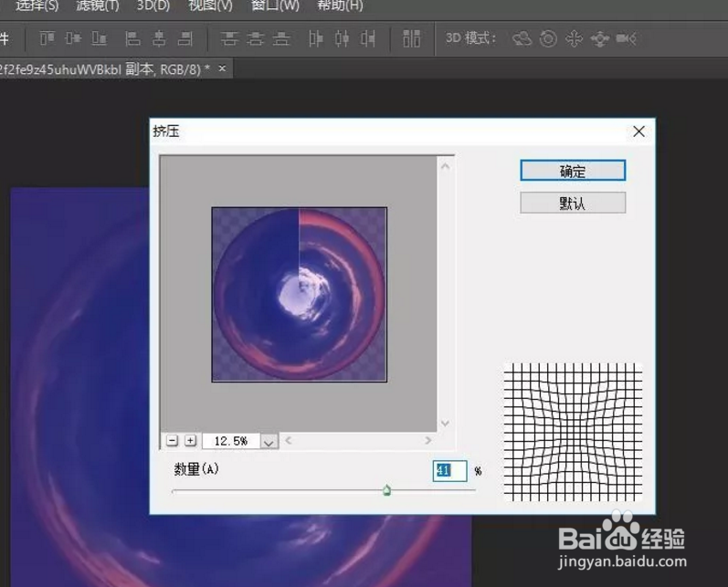Zoom in the preview with plus button
The height and width of the screenshot is (587, 728).
[x=190, y=440]
